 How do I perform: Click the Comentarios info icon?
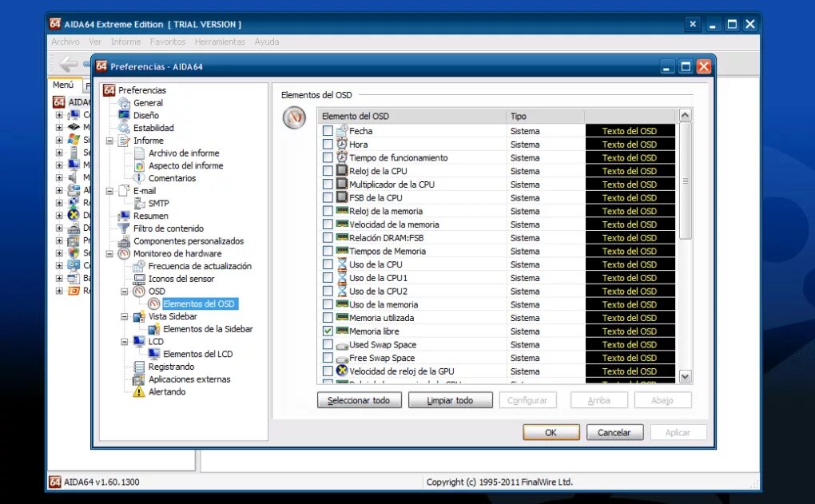(x=139, y=178)
